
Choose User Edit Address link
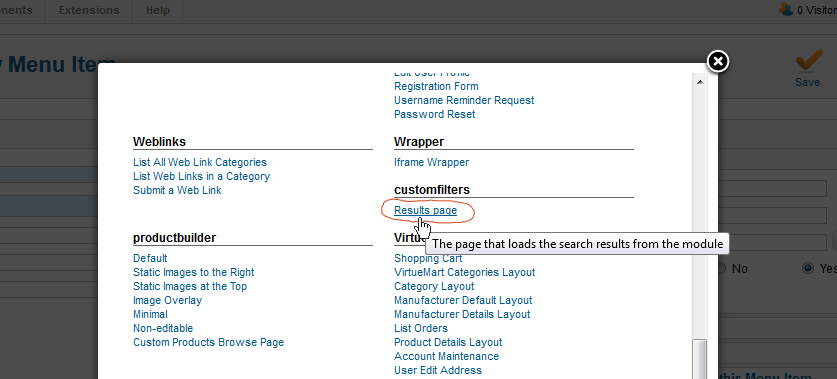(438, 370)
